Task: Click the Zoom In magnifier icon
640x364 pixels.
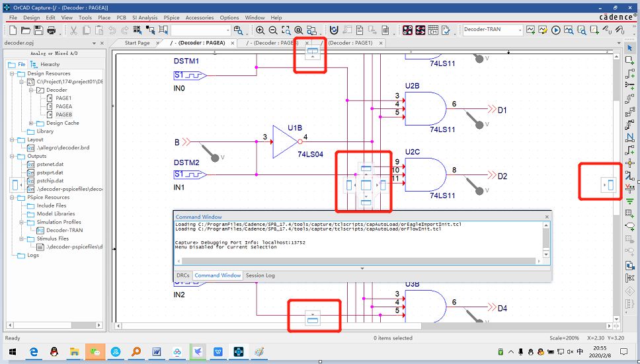Action: coord(260,30)
